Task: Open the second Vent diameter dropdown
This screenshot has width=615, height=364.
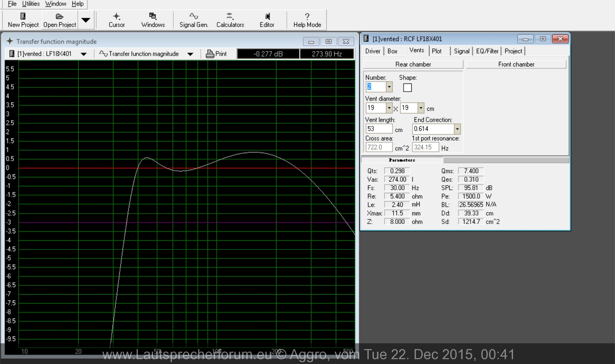Action: pos(421,108)
